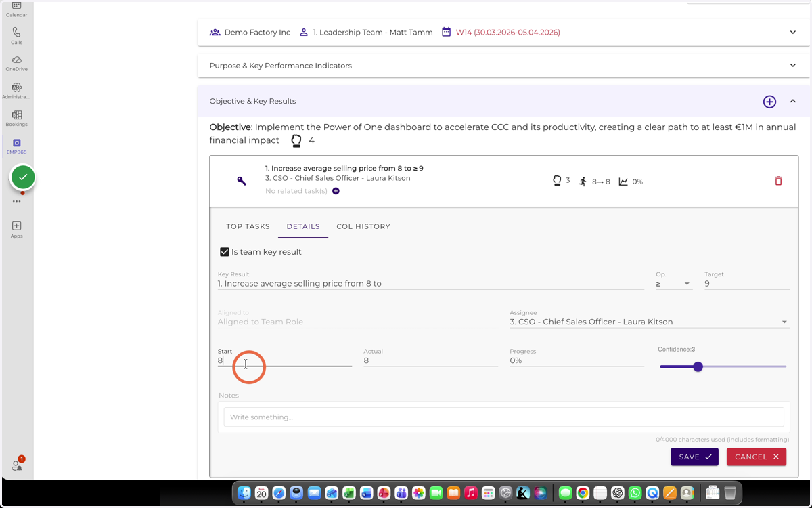Open Google Chrome from the dock
The image size is (812, 508).
(x=583, y=493)
